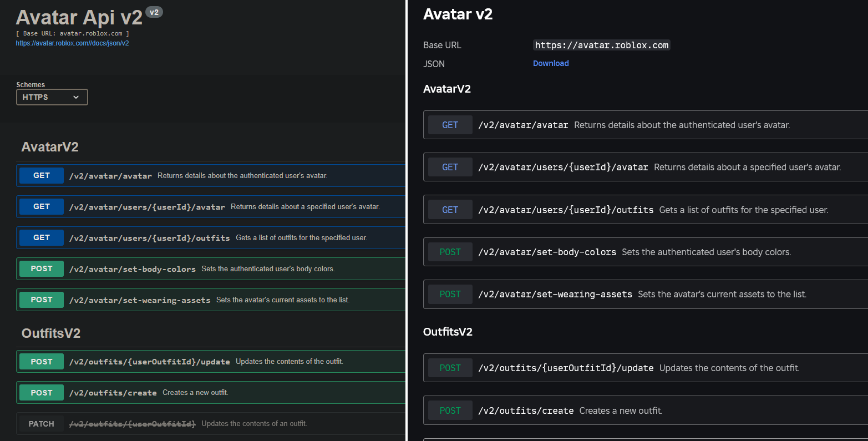Click blue GET badge for users avatar

pos(42,206)
